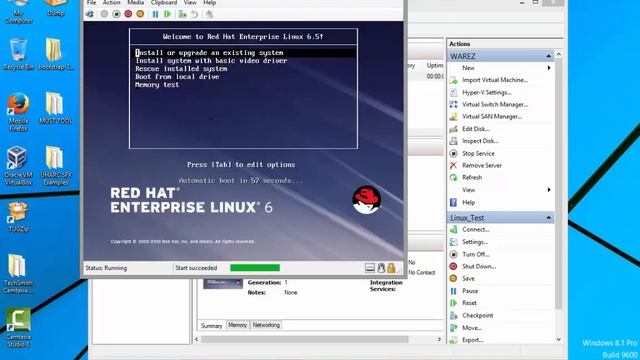The image size is (640, 360).
Task: Click Checkpoint in the Actions pane
Action: 478,316
